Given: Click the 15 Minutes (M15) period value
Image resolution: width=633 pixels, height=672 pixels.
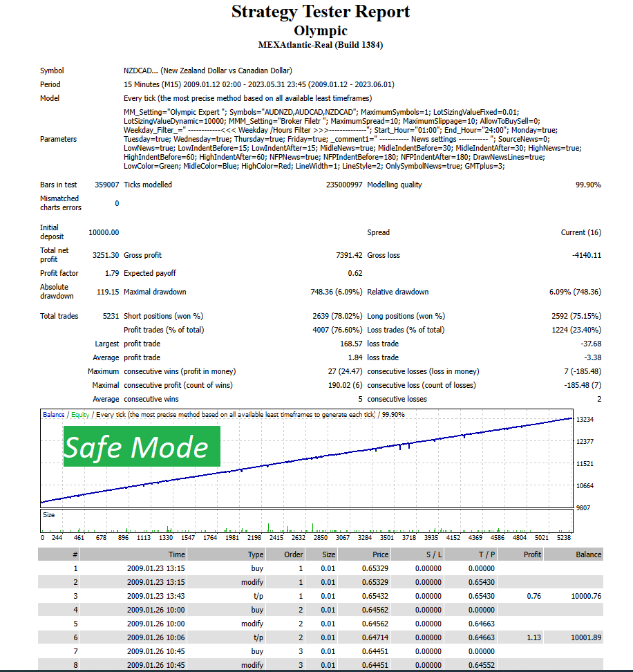Looking at the screenshot, I should [x=258, y=84].
